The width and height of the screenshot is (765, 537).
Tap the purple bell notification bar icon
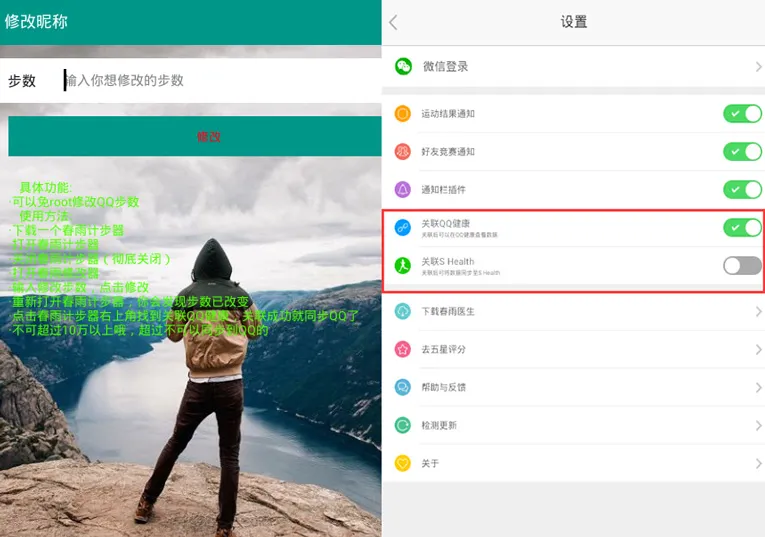pos(403,189)
